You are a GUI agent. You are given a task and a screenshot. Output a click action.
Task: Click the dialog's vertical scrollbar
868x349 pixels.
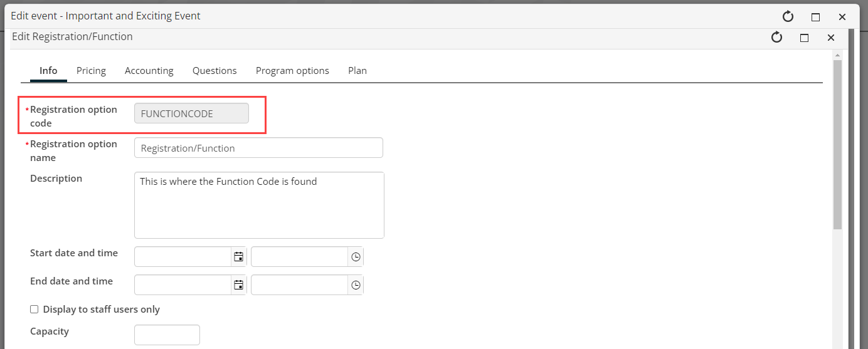pos(837,144)
